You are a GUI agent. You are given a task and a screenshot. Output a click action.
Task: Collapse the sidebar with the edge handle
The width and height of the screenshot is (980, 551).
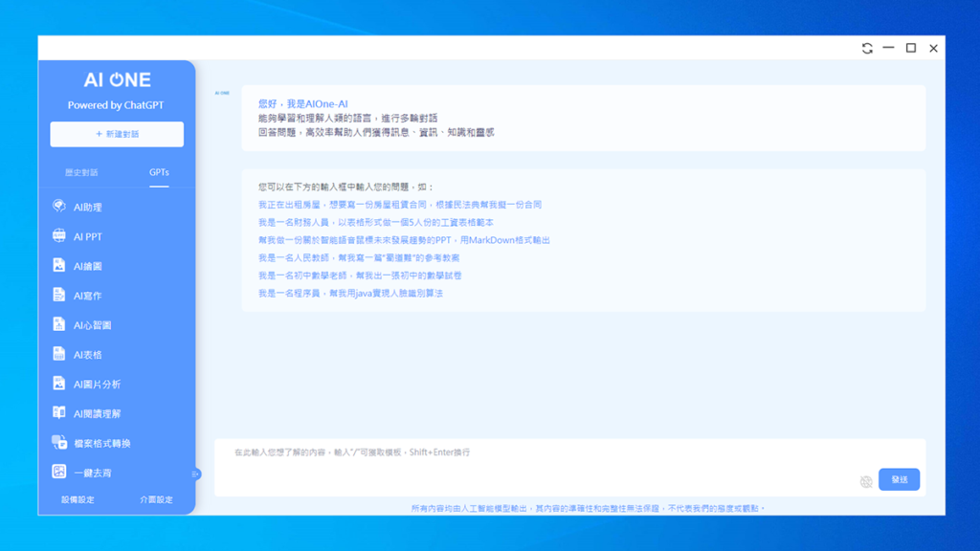pyautogui.click(x=196, y=474)
